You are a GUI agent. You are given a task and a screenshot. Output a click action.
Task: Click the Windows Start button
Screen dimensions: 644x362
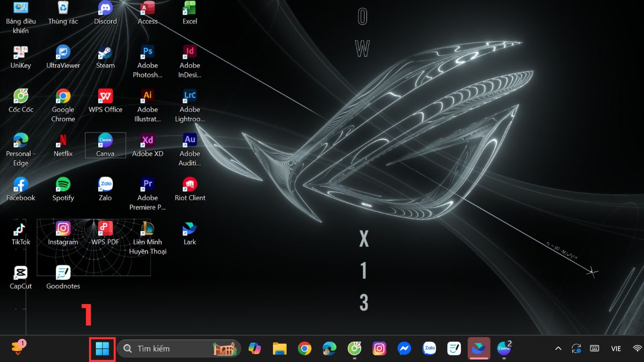(101, 348)
